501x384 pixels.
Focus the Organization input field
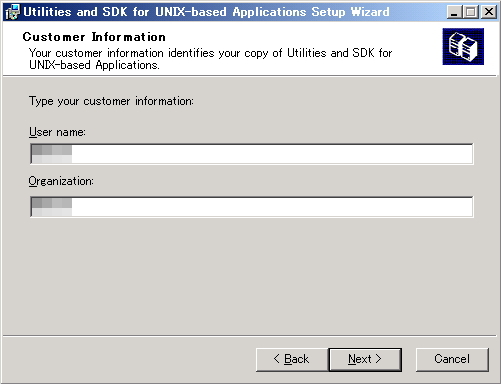coord(252,207)
